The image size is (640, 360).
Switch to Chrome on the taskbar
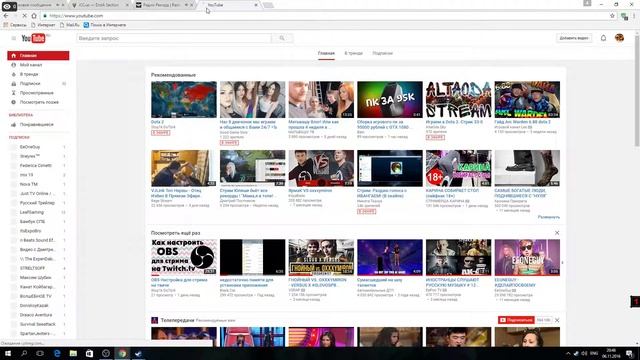pyautogui.click(x=122, y=353)
